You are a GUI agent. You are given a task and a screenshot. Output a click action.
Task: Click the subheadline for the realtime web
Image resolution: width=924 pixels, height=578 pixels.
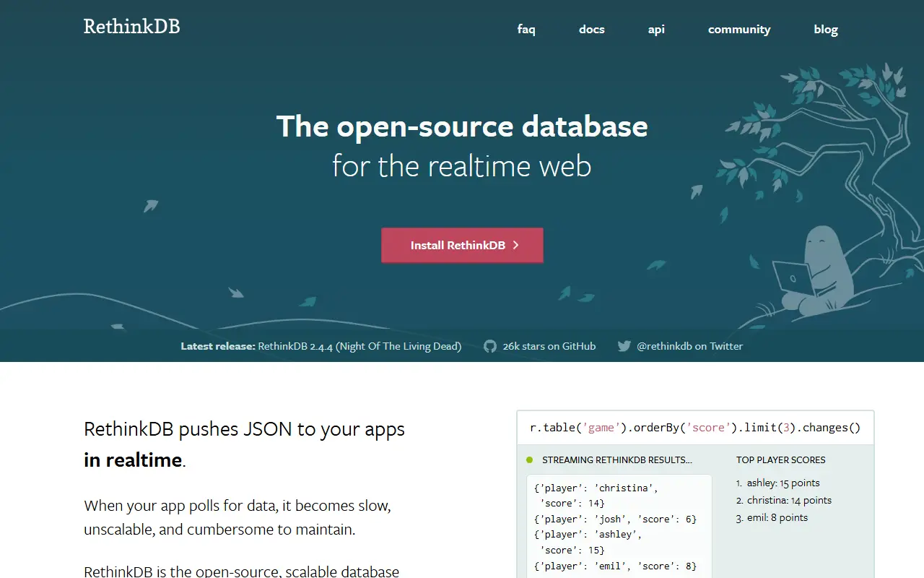click(462, 166)
